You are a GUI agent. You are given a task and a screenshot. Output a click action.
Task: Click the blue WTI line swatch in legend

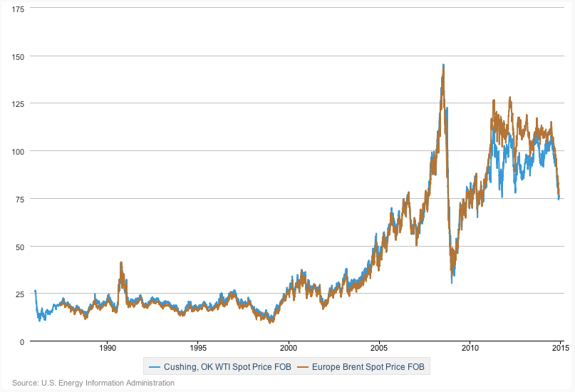pyautogui.click(x=155, y=367)
